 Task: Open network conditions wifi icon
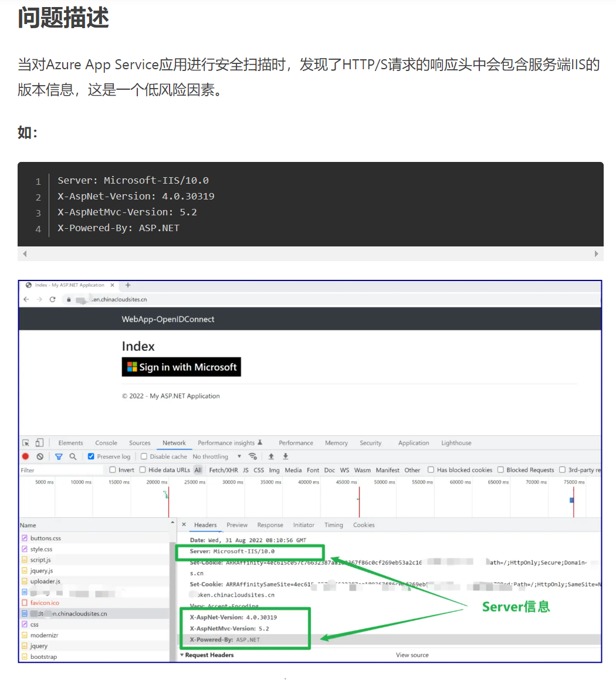click(253, 456)
